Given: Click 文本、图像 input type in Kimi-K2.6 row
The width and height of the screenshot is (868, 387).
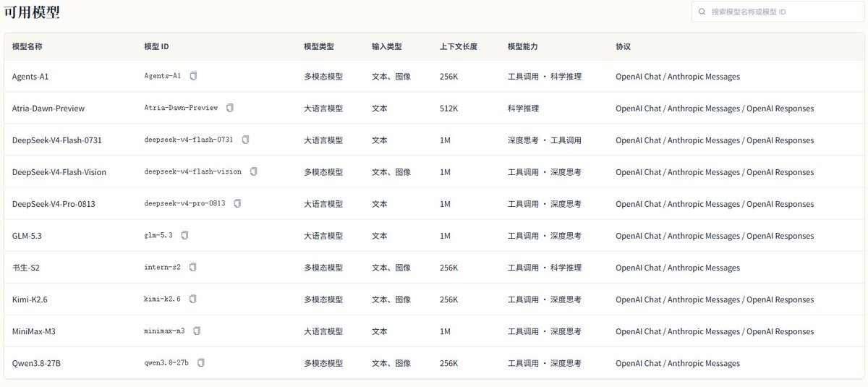Looking at the screenshot, I should pyautogui.click(x=391, y=299).
